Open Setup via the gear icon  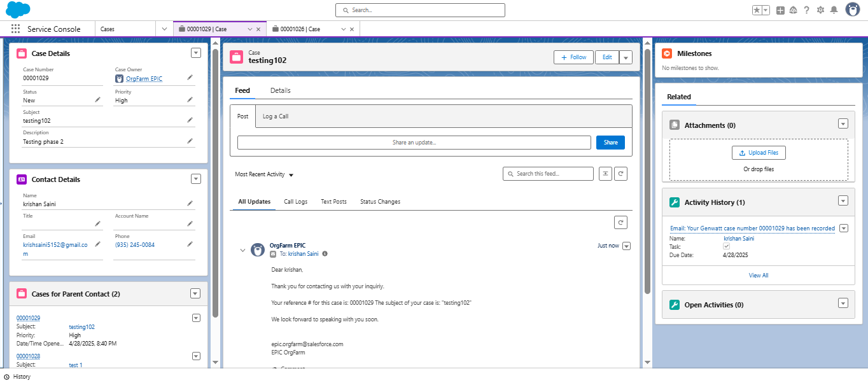820,10
